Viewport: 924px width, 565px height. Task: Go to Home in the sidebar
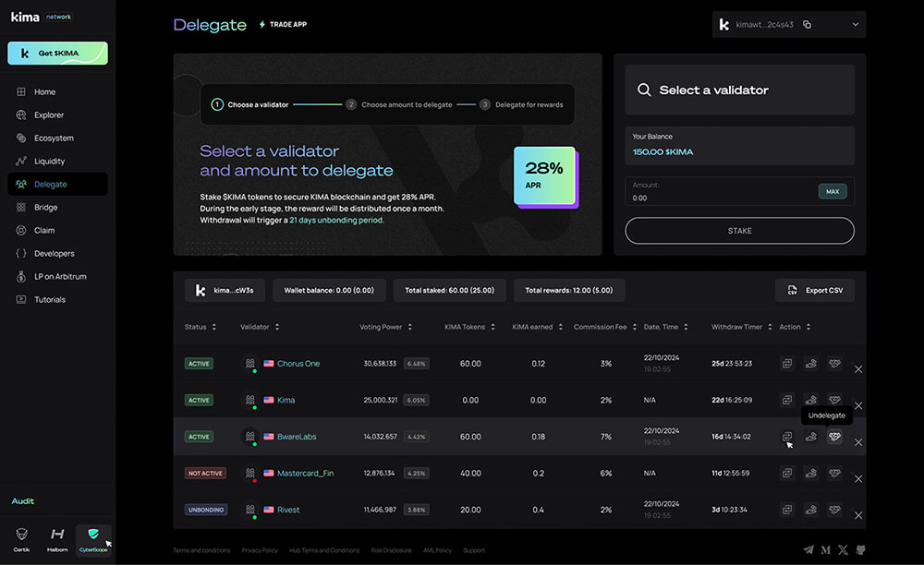[x=57, y=91]
